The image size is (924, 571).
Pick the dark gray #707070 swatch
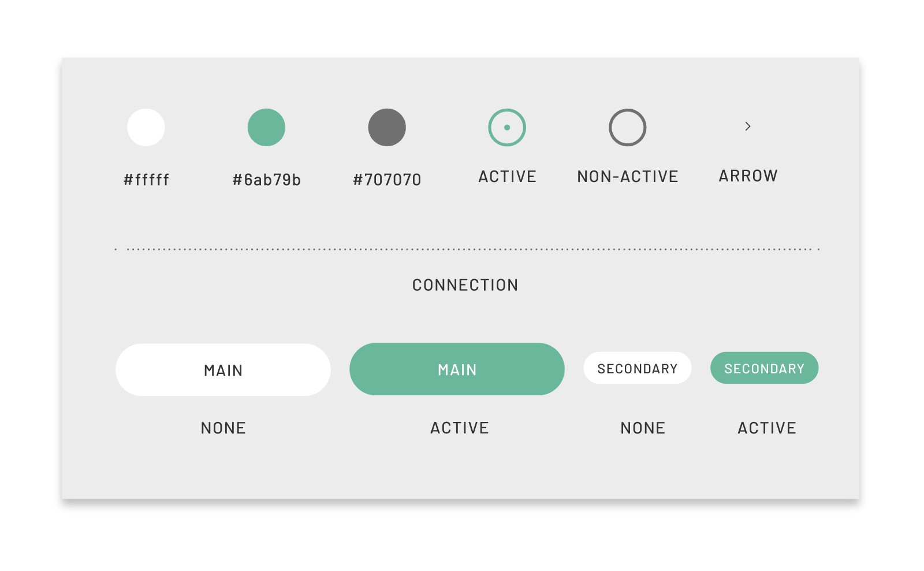pos(387,127)
